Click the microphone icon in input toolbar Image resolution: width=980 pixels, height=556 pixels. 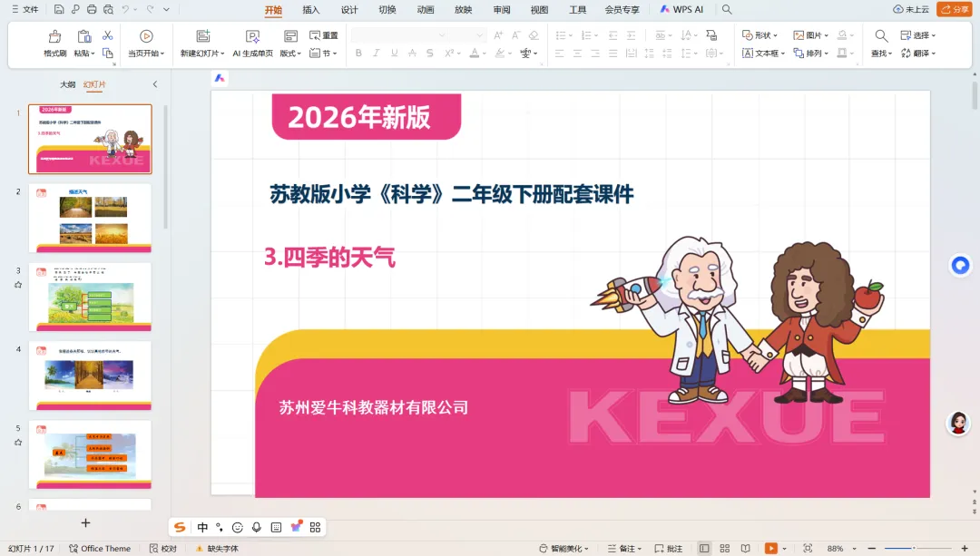click(256, 527)
